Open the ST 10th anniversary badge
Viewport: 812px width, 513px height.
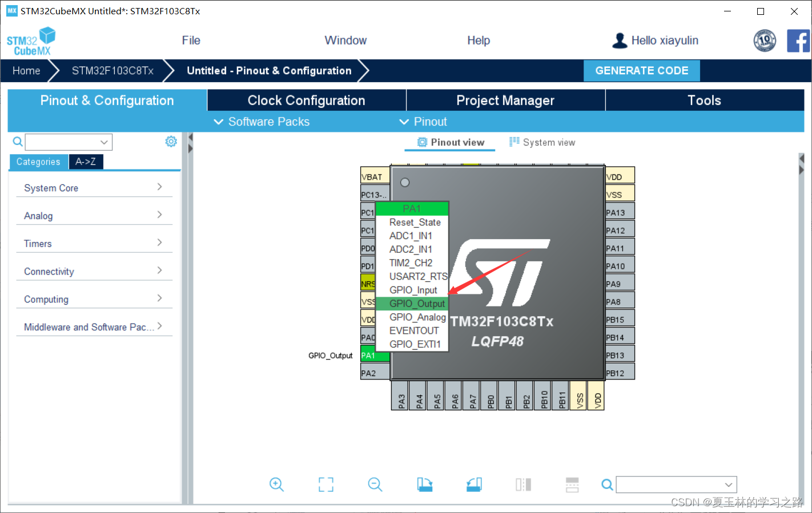pos(765,41)
